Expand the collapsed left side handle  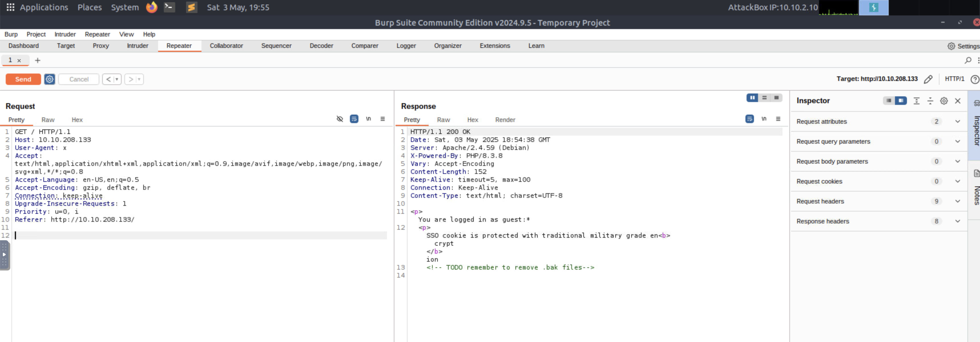[x=4, y=255]
